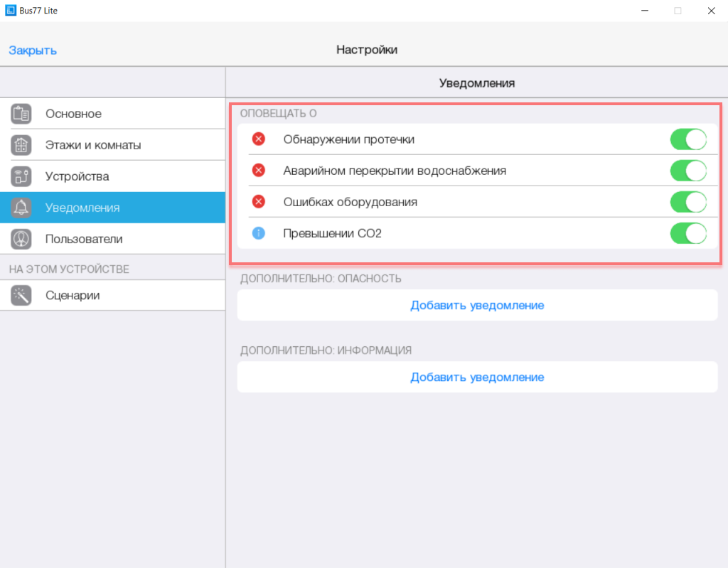This screenshot has width=728, height=568.
Task: Select the Этажи и комнаты building icon
Action: point(21,144)
